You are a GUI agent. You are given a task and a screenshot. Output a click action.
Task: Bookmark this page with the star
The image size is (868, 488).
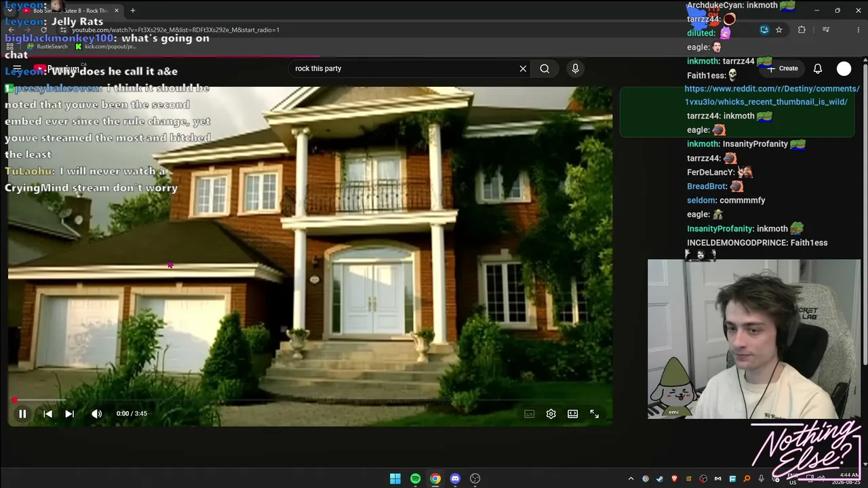[x=779, y=30]
